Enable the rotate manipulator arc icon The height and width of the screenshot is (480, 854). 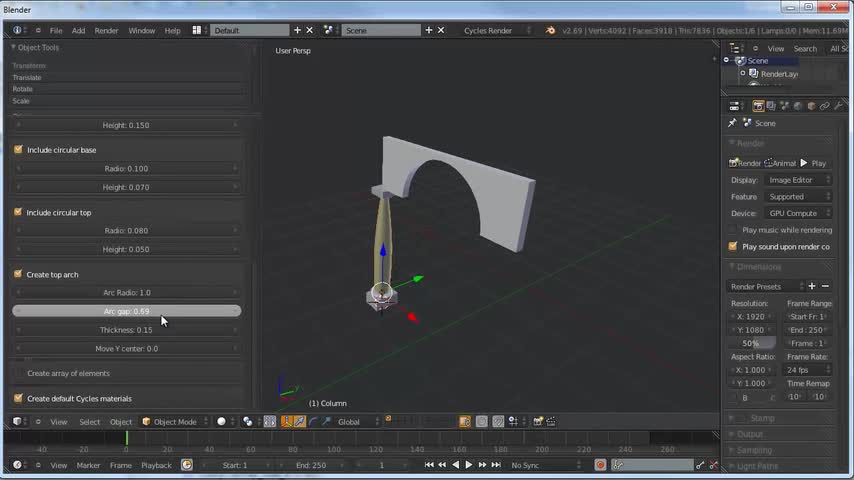click(x=313, y=422)
